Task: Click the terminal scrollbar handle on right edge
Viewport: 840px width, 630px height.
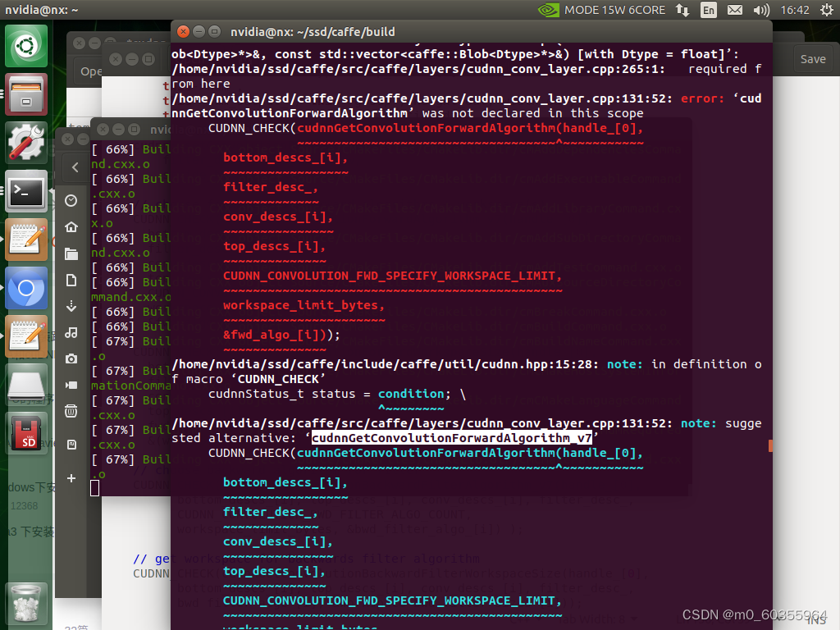Action: [x=770, y=445]
